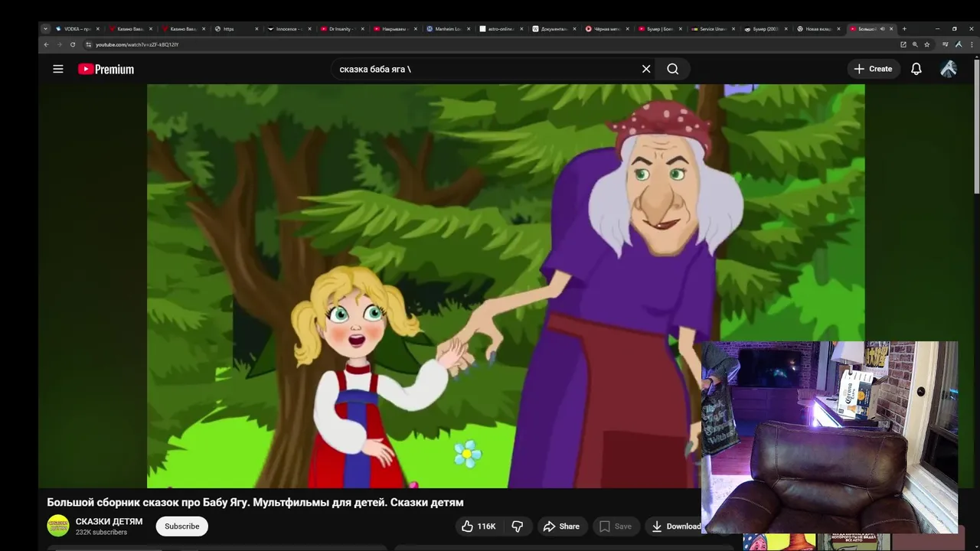
Task: Open the account avatar menu
Action: (949, 69)
